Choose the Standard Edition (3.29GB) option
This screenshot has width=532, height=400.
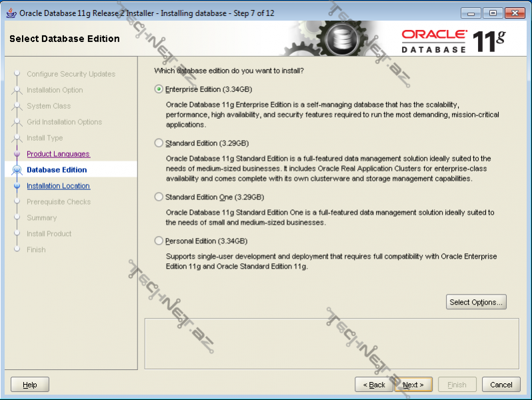[159, 143]
